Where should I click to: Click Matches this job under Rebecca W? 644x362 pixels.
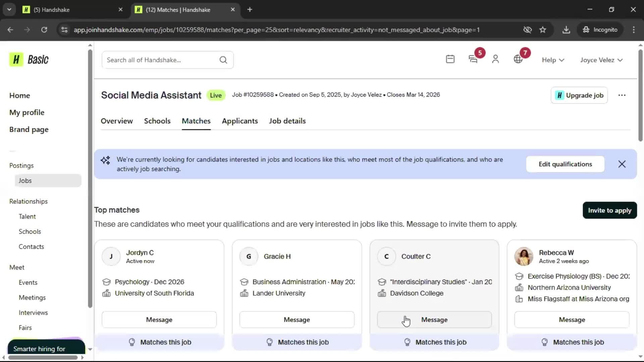(x=572, y=342)
